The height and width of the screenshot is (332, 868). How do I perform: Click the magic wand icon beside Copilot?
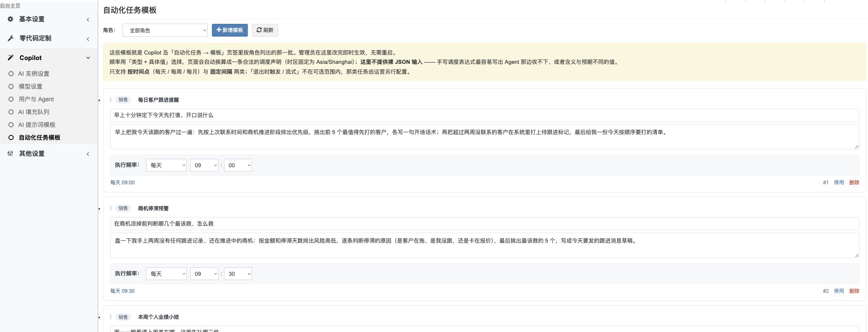point(10,58)
